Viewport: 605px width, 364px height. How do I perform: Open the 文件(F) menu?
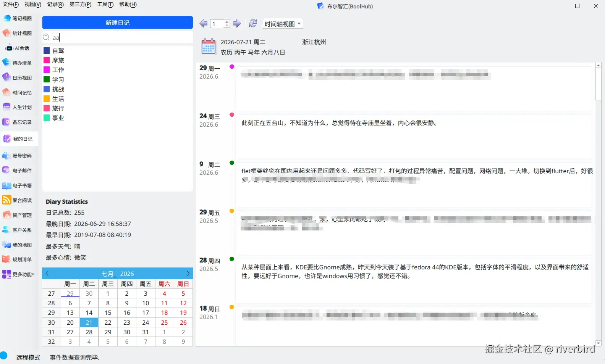[x=11, y=4]
